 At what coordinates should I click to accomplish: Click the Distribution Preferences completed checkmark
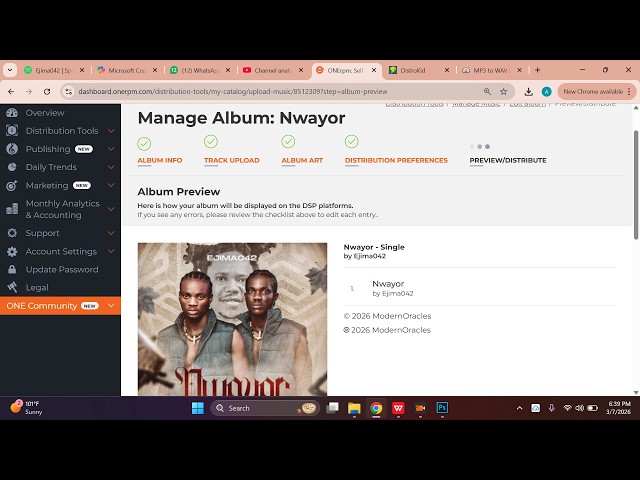(351, 141)
